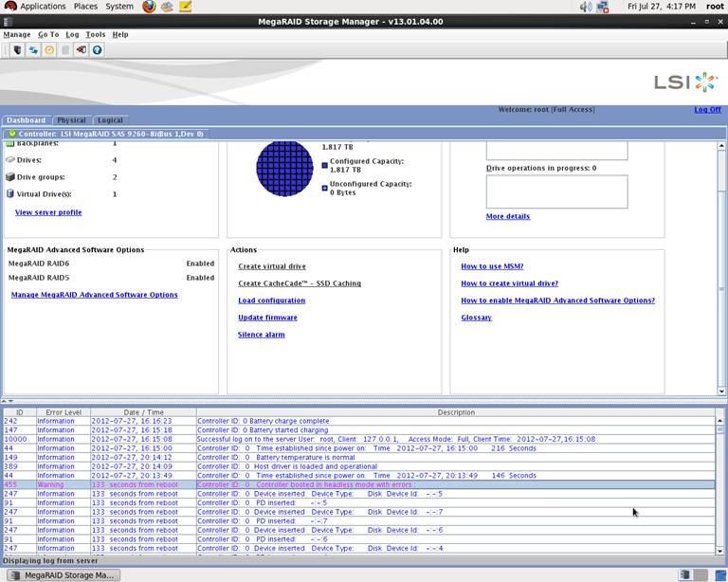Image resolution: width=728 pixels, height=582 pixels.
Task: Click Configured Capacity blue legend swatch
Action: pos(324,165)
